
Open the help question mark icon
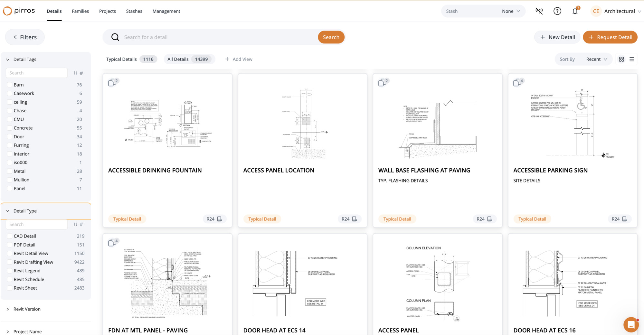pyautogui.click(x=557, y=11)
